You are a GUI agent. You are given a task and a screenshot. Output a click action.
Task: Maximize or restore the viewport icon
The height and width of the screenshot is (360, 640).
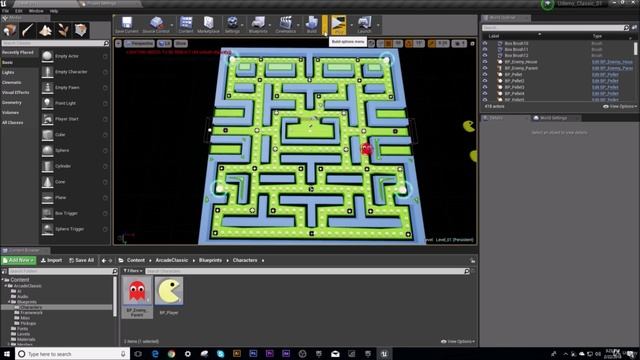(x=472, y=43)
